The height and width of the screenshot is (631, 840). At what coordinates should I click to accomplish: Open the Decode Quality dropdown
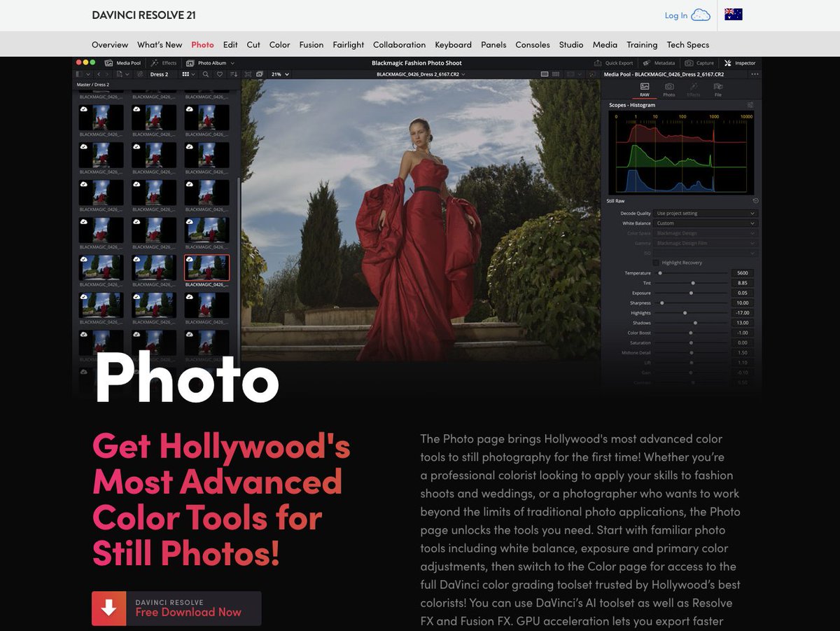coord(706,213)
